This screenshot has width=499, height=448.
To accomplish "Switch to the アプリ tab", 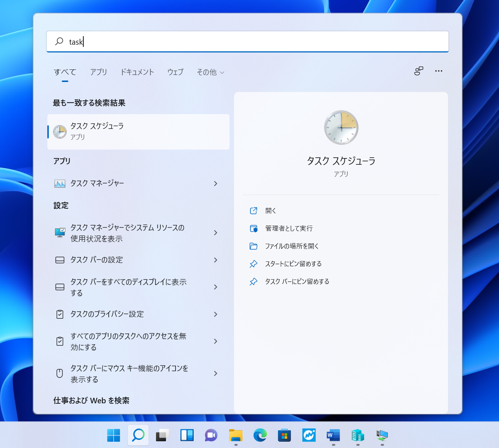I will point(98,72).
